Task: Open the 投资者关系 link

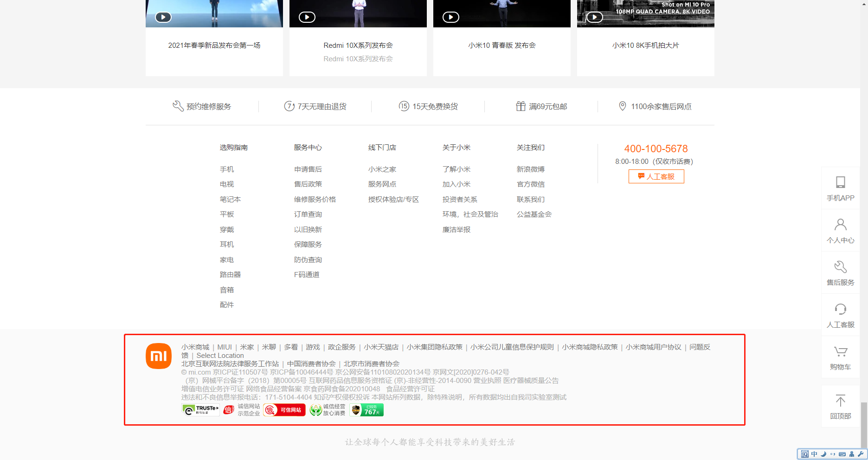Action: click(459, 200)
